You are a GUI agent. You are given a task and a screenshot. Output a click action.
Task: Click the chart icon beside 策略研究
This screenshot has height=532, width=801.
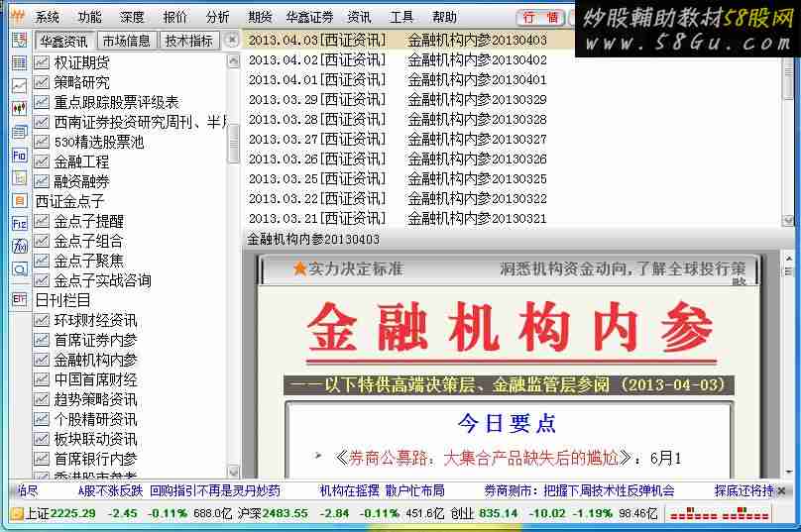(x=42, y=82)
